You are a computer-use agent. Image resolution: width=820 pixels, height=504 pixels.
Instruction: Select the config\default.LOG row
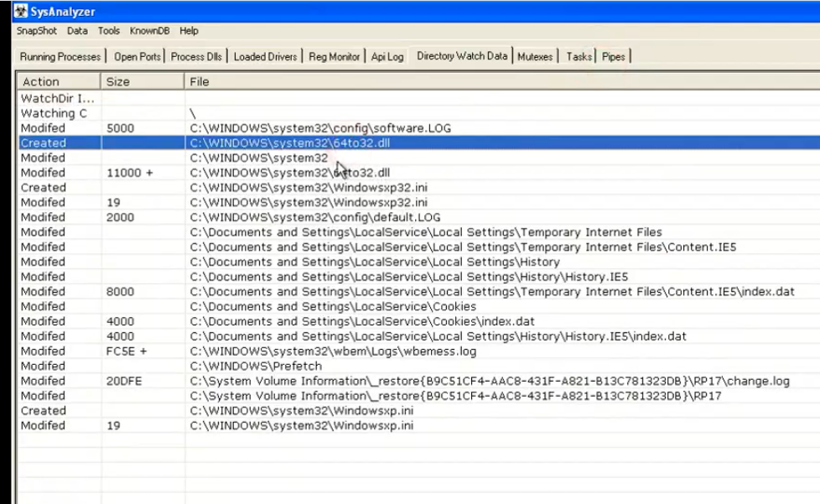(419, 217)
